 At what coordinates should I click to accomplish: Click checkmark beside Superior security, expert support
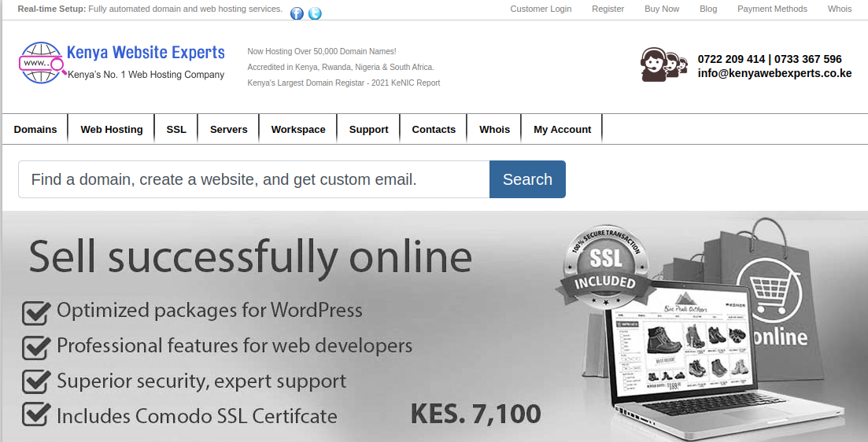point(36,382)
